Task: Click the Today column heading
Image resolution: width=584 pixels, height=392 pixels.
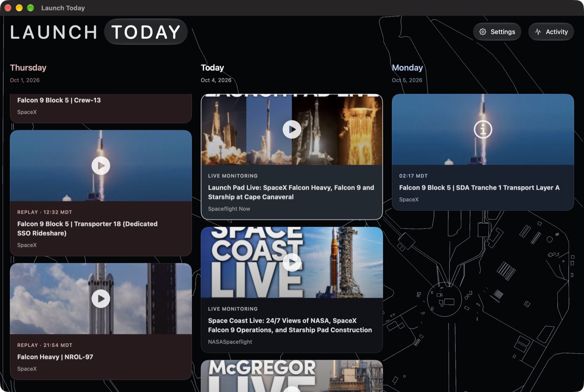Action: [212, 68]
